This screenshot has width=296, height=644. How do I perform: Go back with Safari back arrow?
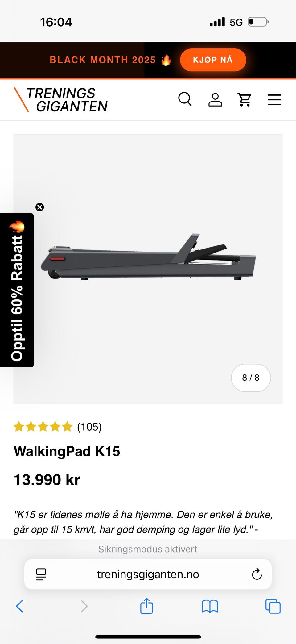[x=19, y=606]
